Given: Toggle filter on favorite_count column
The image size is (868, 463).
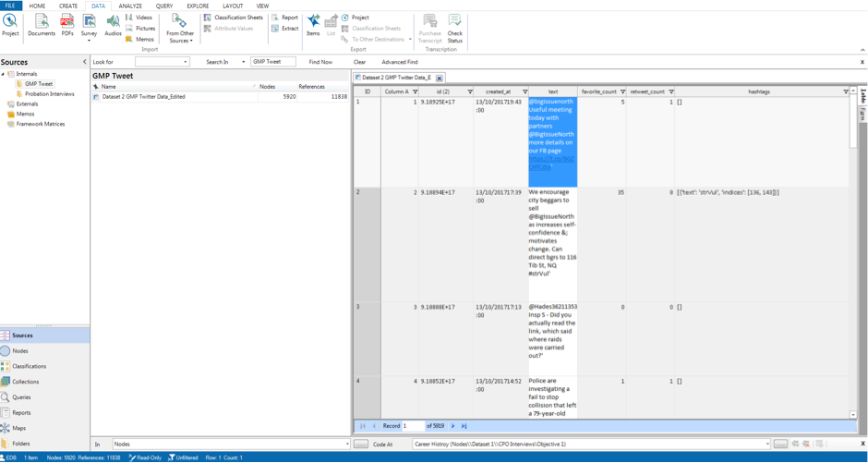Looking at the screenshot, I should coord(621,91).
